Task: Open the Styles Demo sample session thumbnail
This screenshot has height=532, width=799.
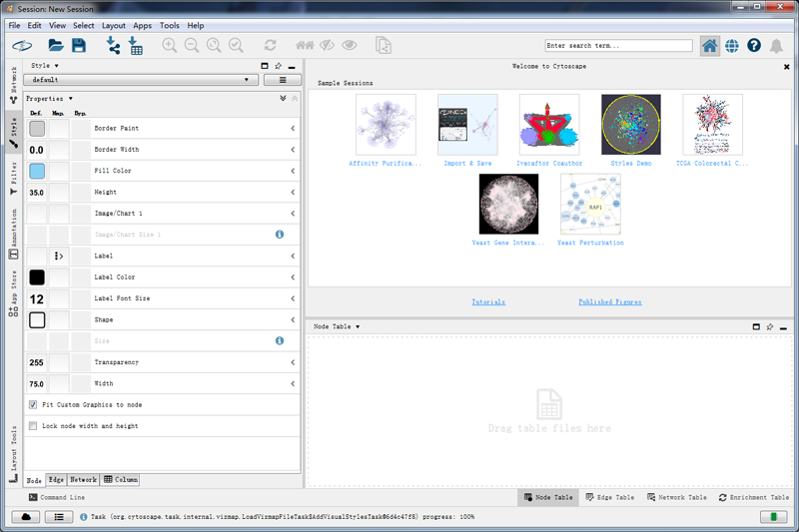Action: (x=631, y=124)
